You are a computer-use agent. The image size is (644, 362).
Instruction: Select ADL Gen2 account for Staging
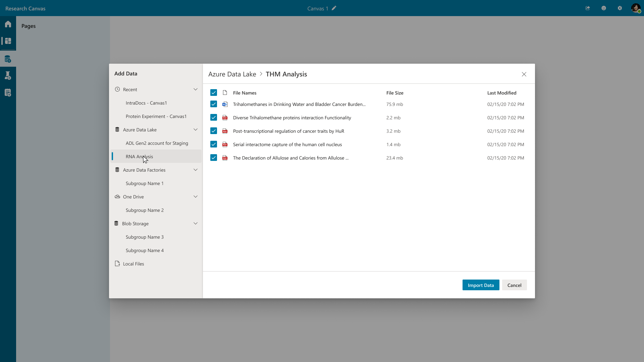[x=157, y=143]
